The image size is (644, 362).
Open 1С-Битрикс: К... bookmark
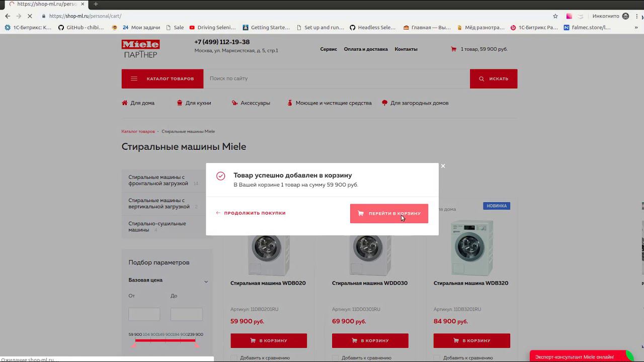28,28
